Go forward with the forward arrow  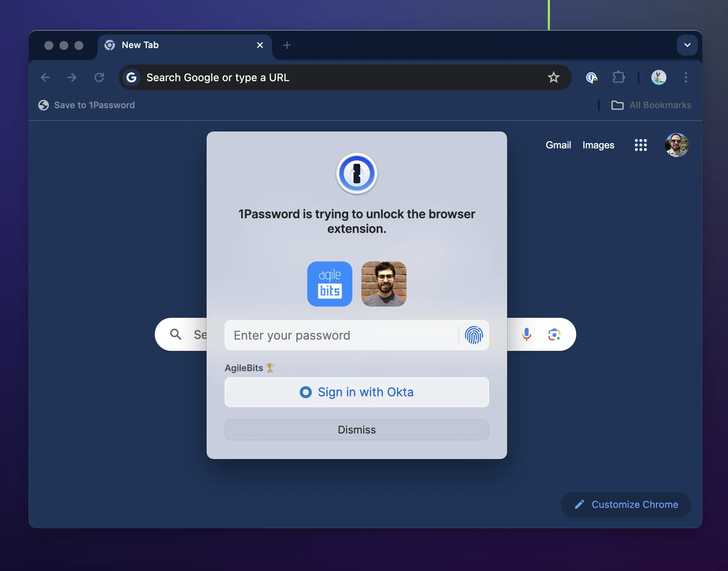coord(72,77)
